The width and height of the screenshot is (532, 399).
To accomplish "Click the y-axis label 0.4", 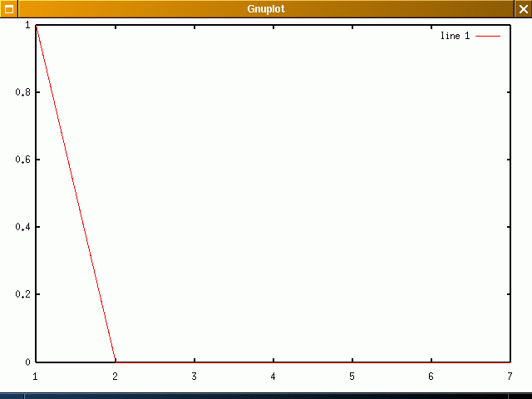I will (x=23, y=227).
